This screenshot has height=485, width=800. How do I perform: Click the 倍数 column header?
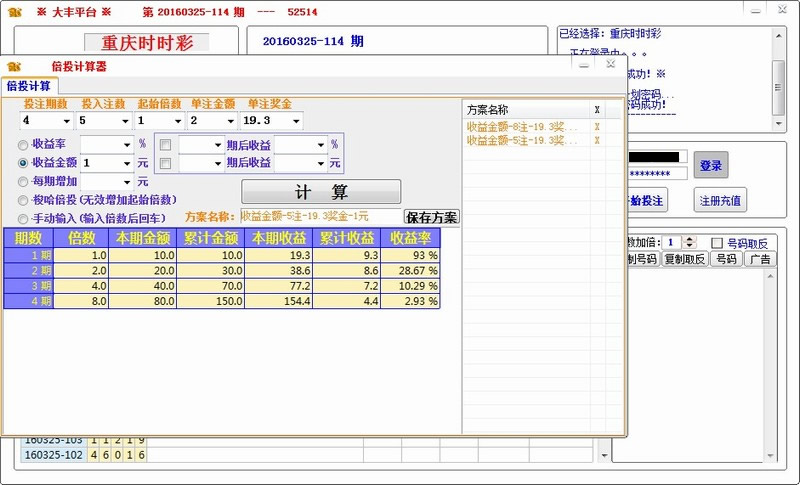pos(81,238)
